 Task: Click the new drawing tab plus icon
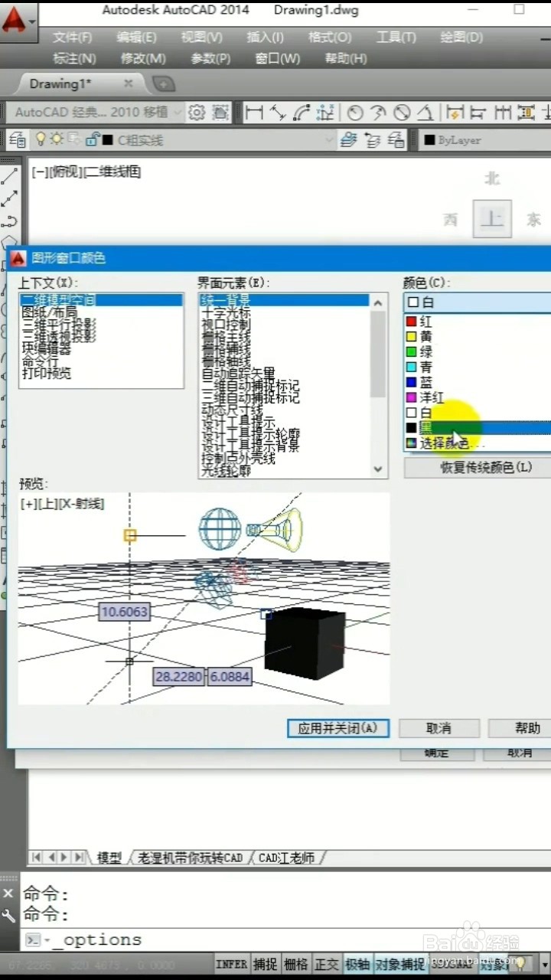click(164, 83)
